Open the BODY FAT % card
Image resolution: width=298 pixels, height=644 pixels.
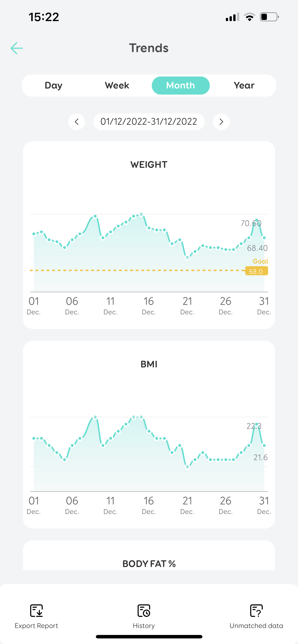coord(149,564)
